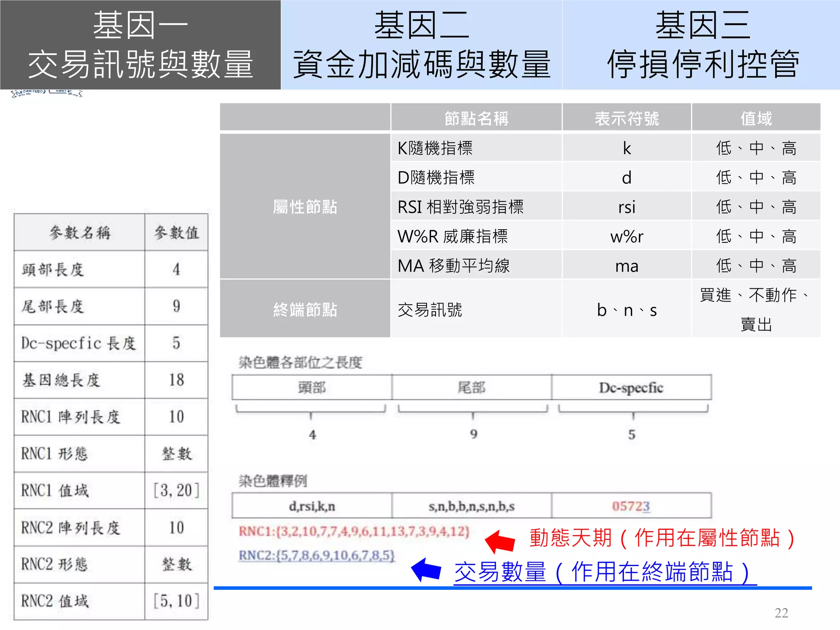Click the 染色體釋例 heading
The height and width of the screenshot is (630, 840).
pos(273,481)
